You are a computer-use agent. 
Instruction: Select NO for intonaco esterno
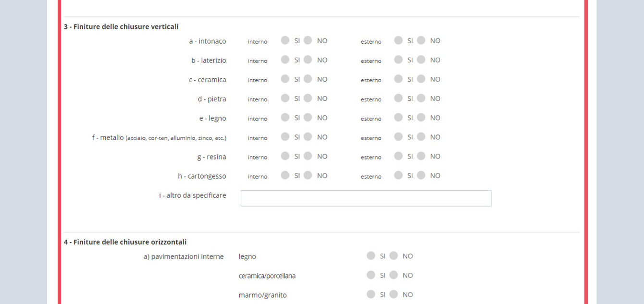coord(421,40)
